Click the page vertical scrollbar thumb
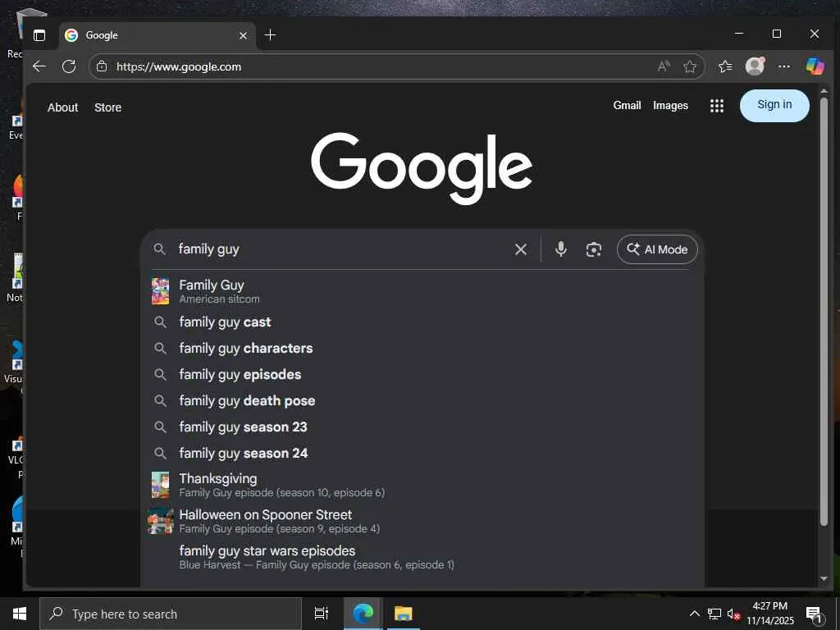This screenshot has height=630, width=840. tap(824, 311)
